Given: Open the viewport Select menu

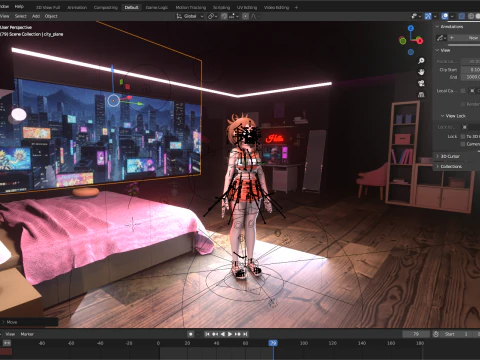Looking at the screenshot, I should tap(20, 16).
